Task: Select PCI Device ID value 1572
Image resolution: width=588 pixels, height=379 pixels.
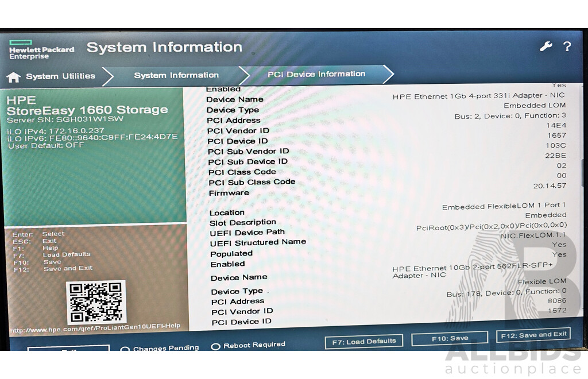Action: (x=557, y=311)
